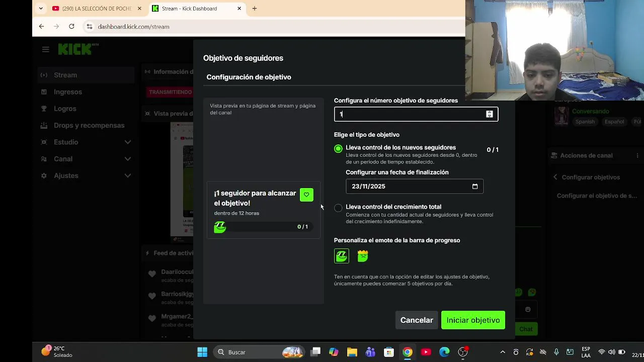This screenshot has width=644, height=362.
Task: Select 'Lleva control del crecimiento total' option
Action: (x=338, y=208)
